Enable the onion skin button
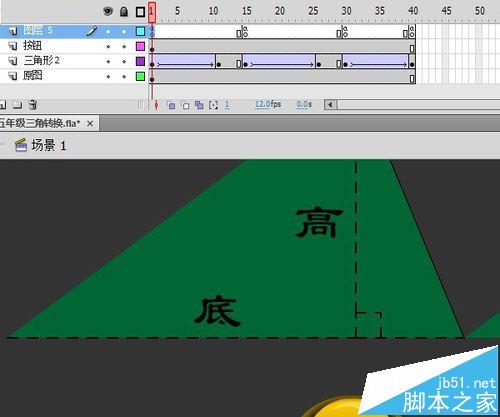Screen dimensions: 500x417 click(171, 105)
